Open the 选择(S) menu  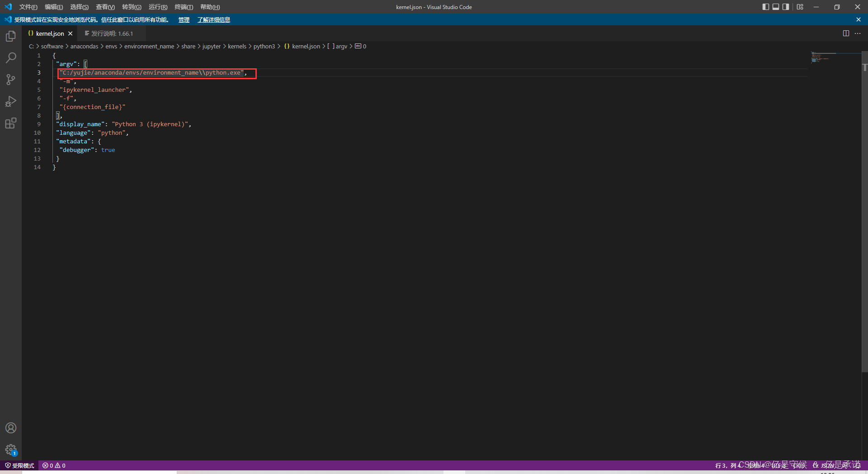coord(79,7)
